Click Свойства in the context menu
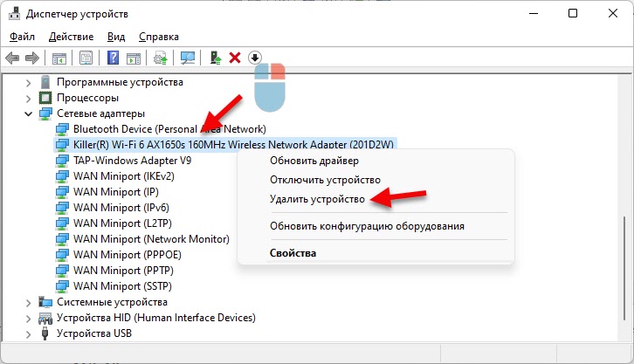The height and width of the screenshot is (364, 634). pos(293,253)
